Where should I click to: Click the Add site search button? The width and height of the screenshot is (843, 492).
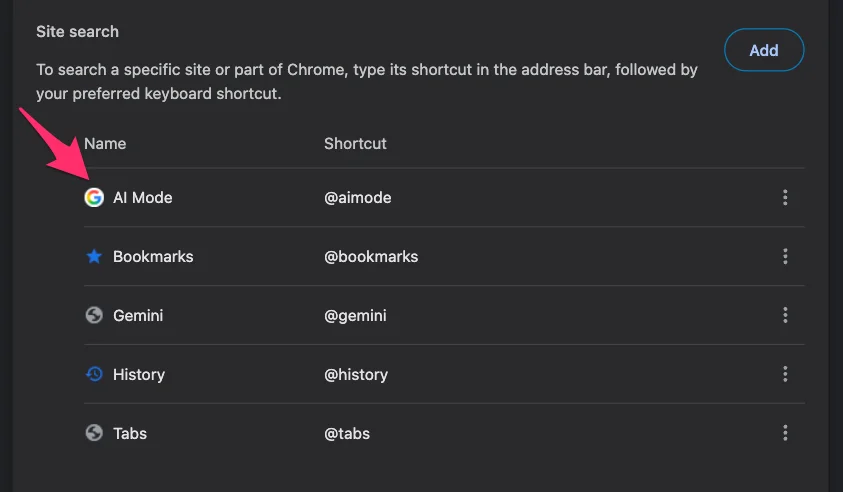pyautogui.click(x=764, y=50)
